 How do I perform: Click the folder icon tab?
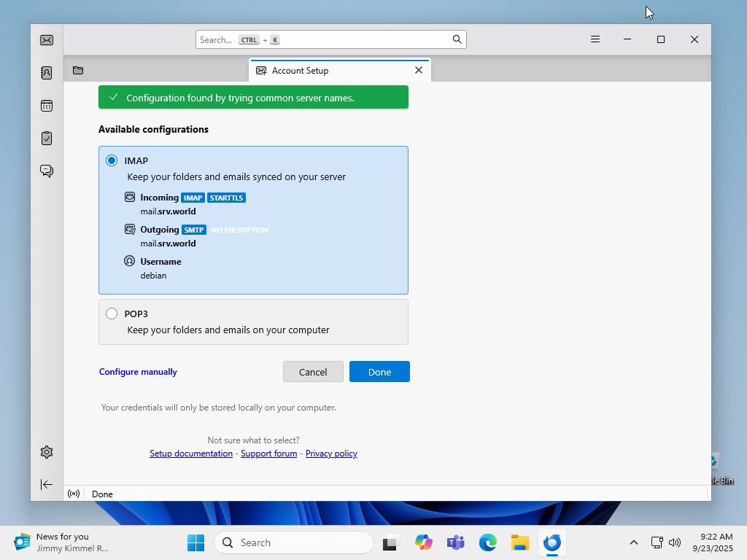[78, 71]
